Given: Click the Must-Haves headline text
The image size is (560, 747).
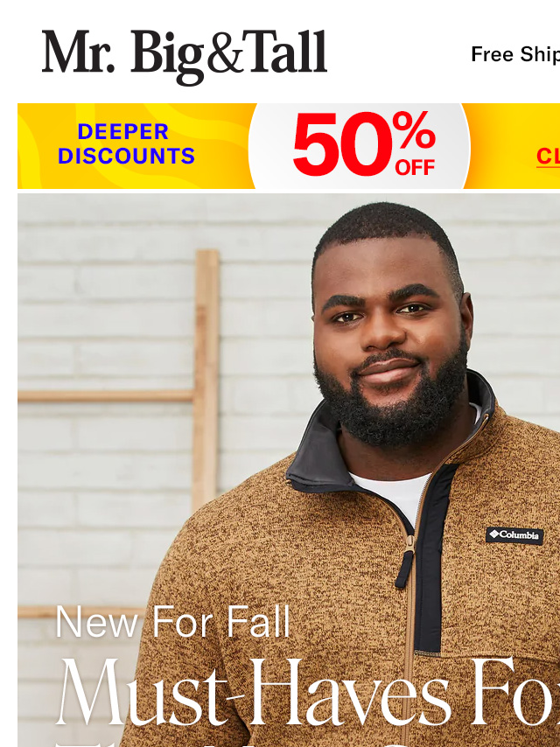Looking at the screenshot, I should coord(307,693).
